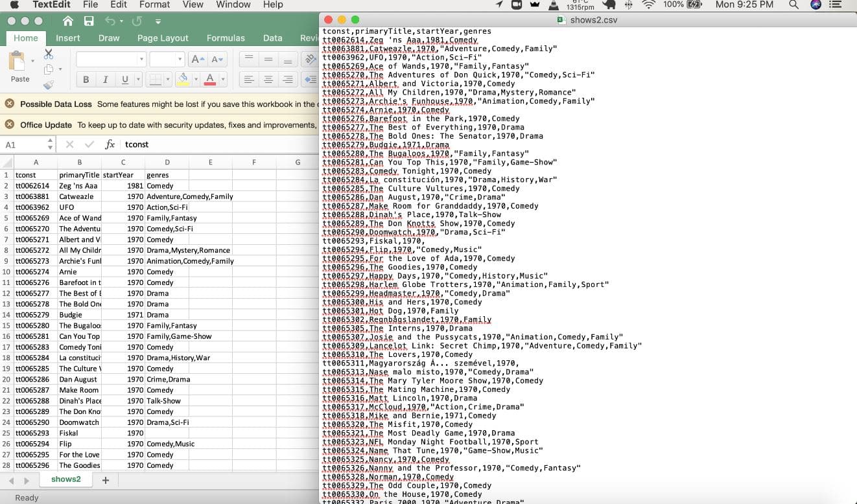Dismiss the Possible Data Loss warning
This screenshot has height=504, width=857.
coord(10,104)
